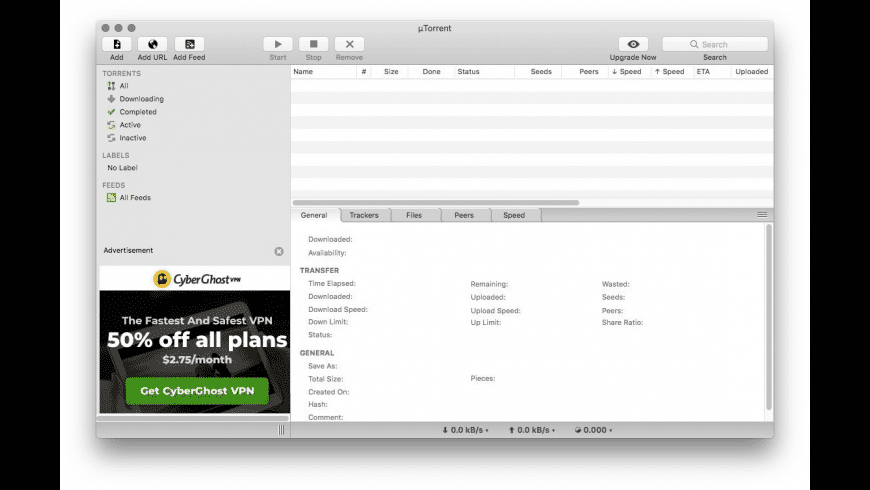Viewport: 870px width, 490px height.
Task: Click the TRANSFER section heading
Action: (x=319, y=270)
